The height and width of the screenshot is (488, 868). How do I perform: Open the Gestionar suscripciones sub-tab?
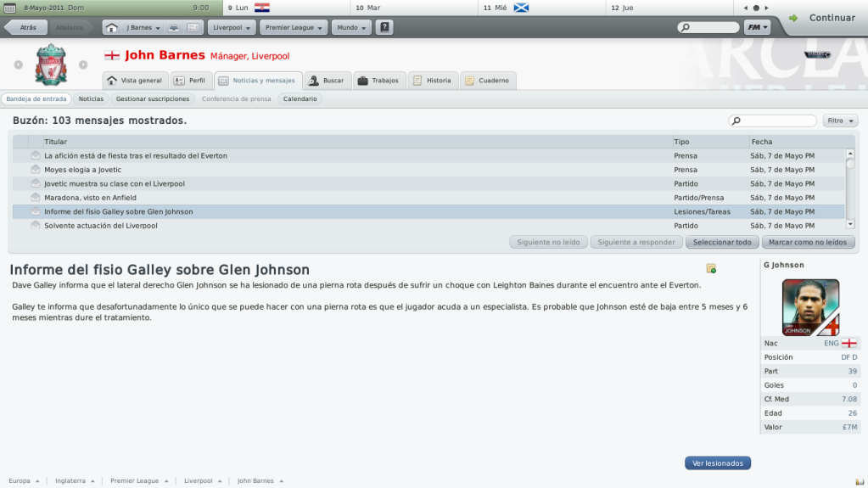click(152, 98)
